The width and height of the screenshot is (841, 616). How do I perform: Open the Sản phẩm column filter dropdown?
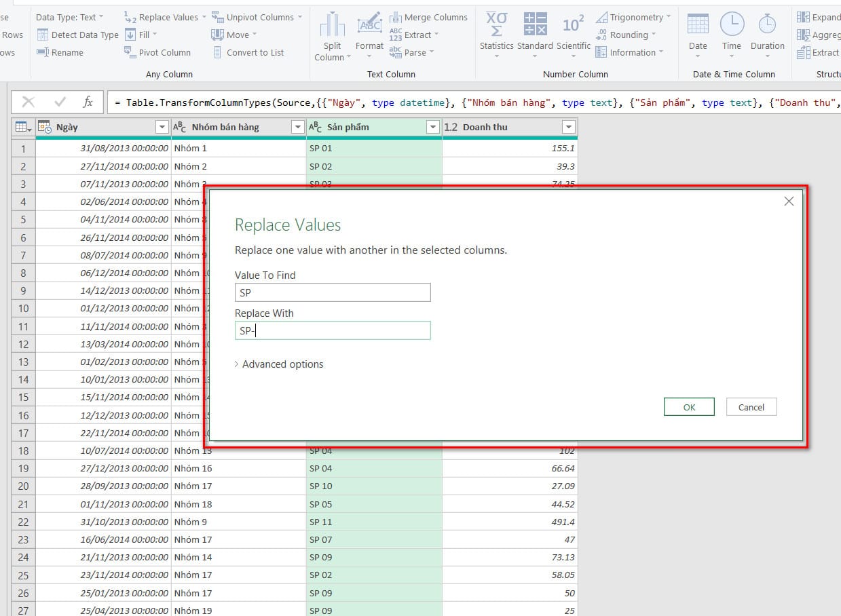433,127
